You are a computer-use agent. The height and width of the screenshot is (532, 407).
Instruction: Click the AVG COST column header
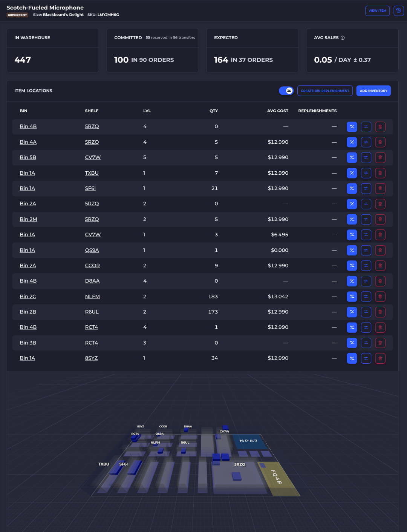278,111
